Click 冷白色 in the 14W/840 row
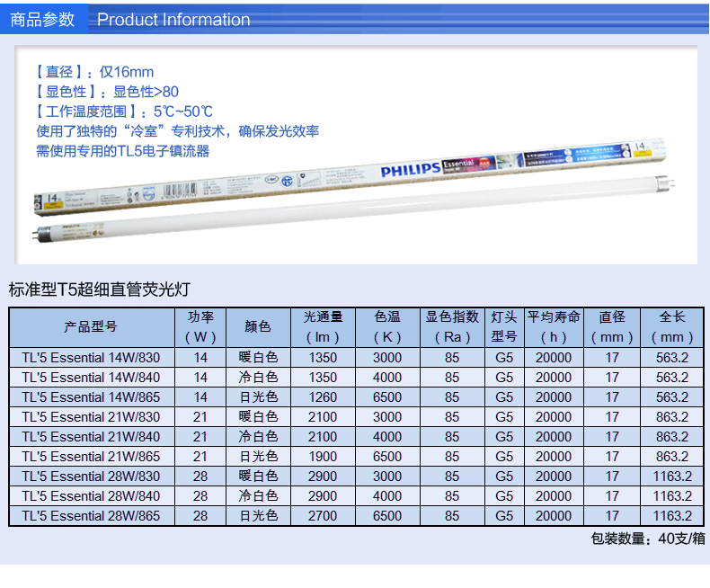This screenshot has width=710, height=588. click(x=258, y=378)
